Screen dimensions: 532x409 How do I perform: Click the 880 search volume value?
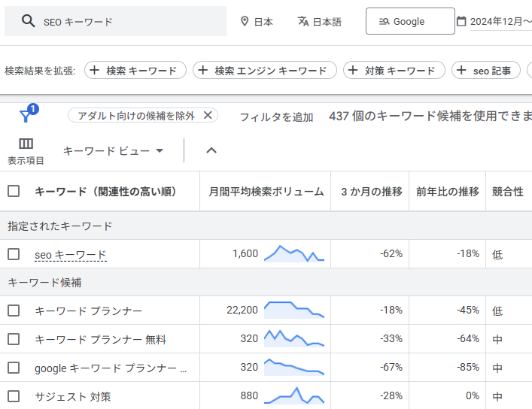click(249, 395)
